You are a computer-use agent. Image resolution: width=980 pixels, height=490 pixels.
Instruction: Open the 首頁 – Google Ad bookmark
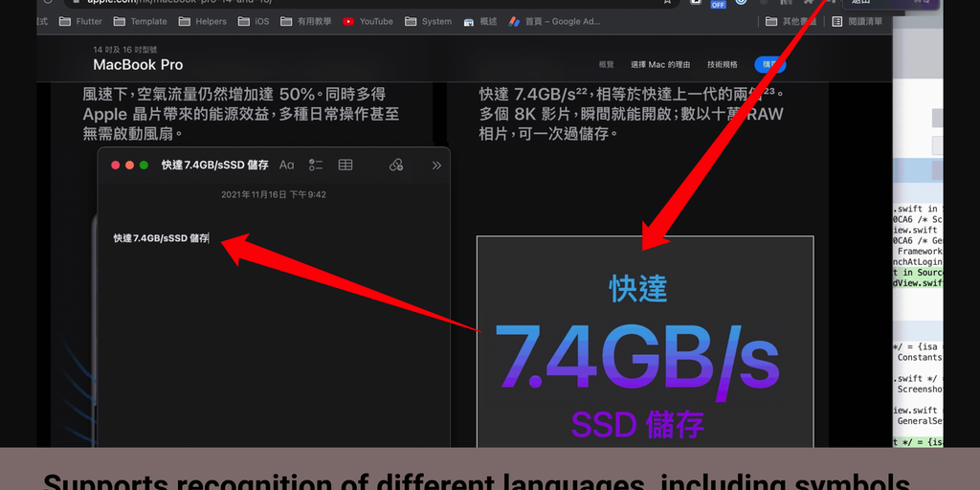click(554, 21)
